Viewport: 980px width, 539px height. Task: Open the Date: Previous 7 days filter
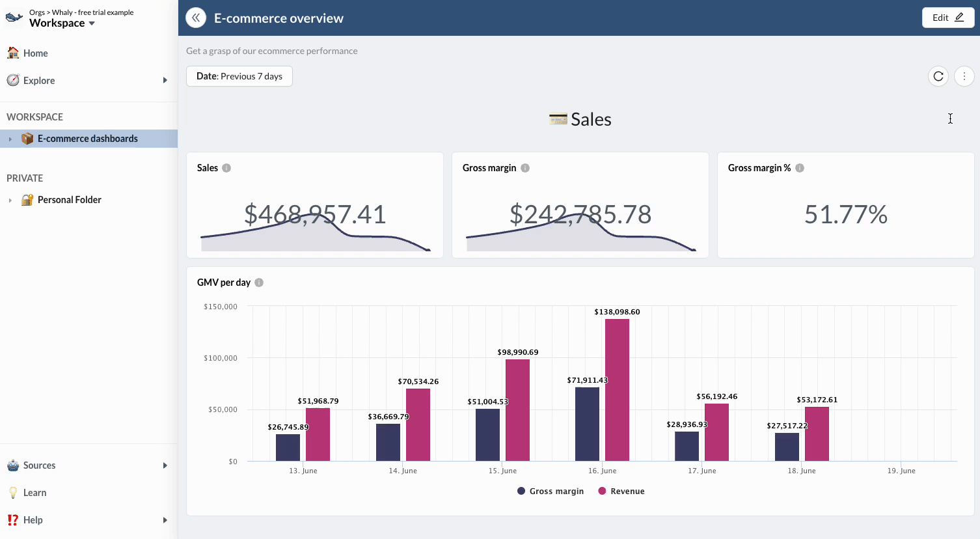[239, 76]
